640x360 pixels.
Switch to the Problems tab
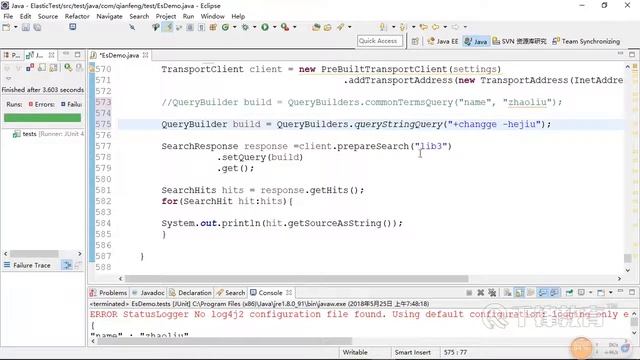coord(109,293)
